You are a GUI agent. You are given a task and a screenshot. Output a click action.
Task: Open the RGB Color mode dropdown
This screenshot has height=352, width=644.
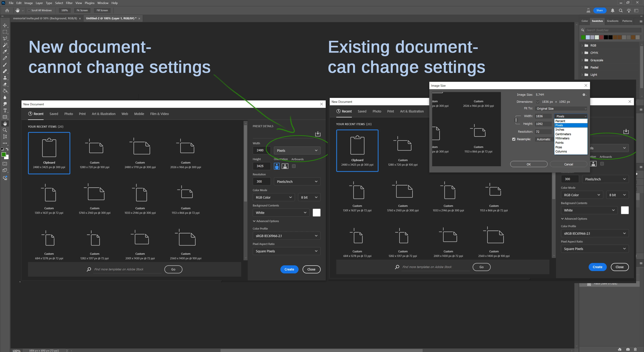coord(274,197)
